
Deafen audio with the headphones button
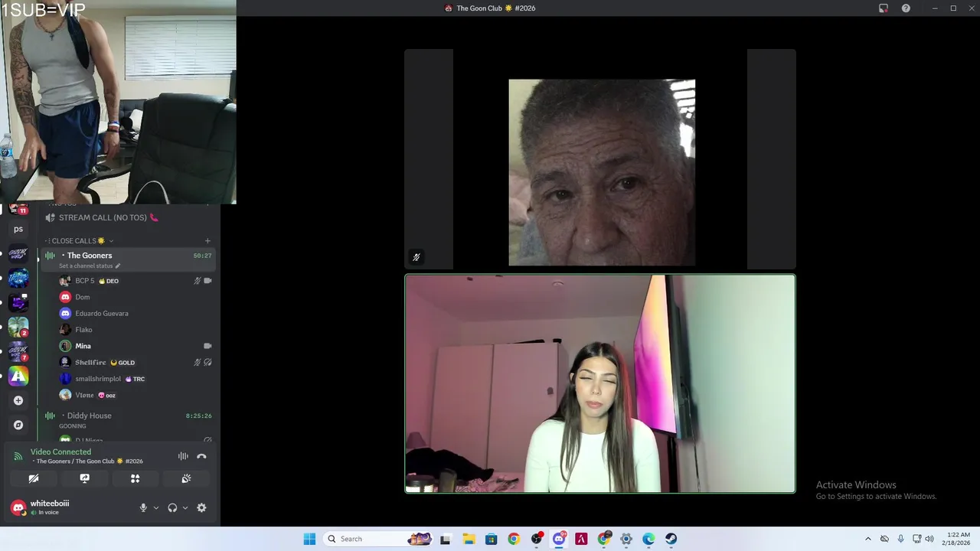(172, 507)
